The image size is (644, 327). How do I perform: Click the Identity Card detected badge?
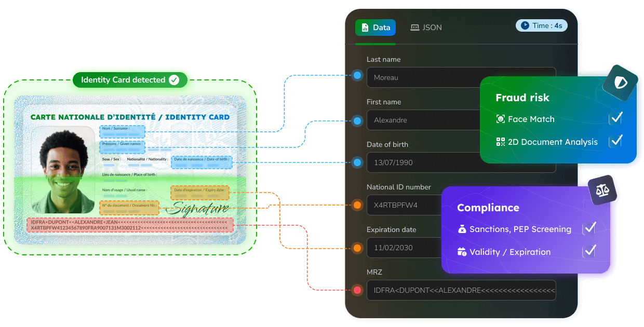click(129, 80)
